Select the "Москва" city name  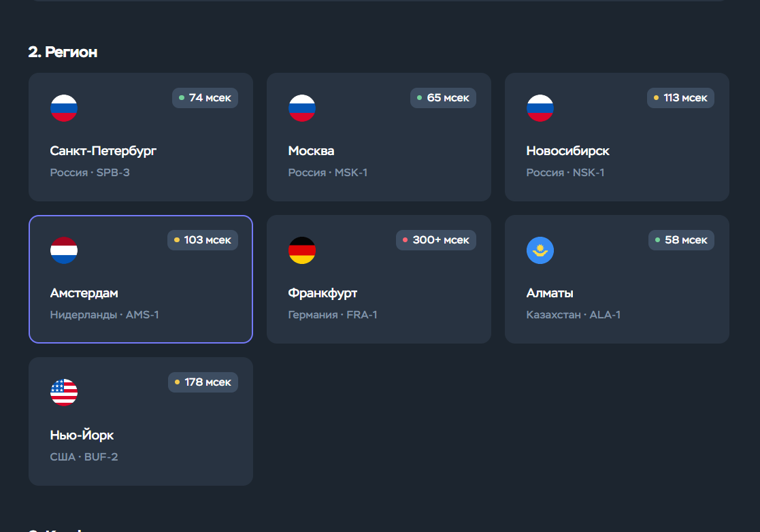coord(311,151)
